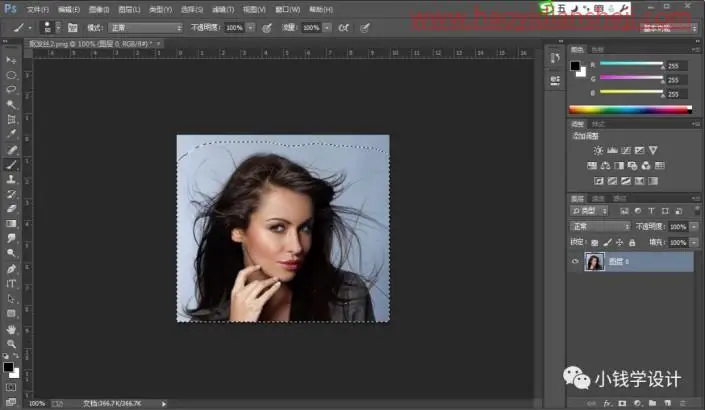This screenshot has width=705, height=410.
Task: Open the brush opacity slider arrow
Action: point(251,28)
